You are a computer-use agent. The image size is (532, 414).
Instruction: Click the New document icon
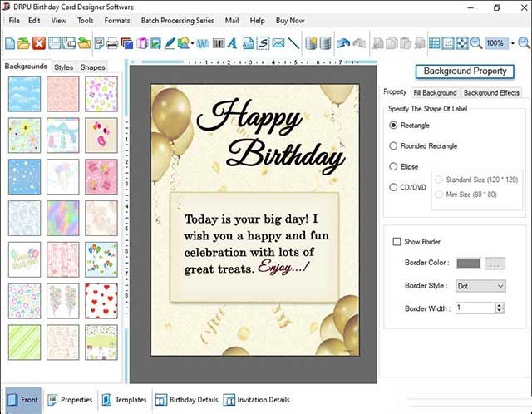tap(9, 42)
